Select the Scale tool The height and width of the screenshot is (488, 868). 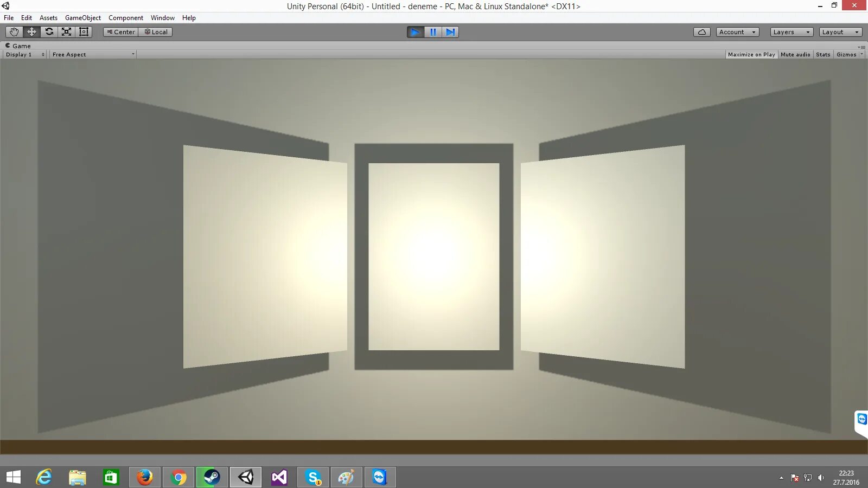pos(66,32)
